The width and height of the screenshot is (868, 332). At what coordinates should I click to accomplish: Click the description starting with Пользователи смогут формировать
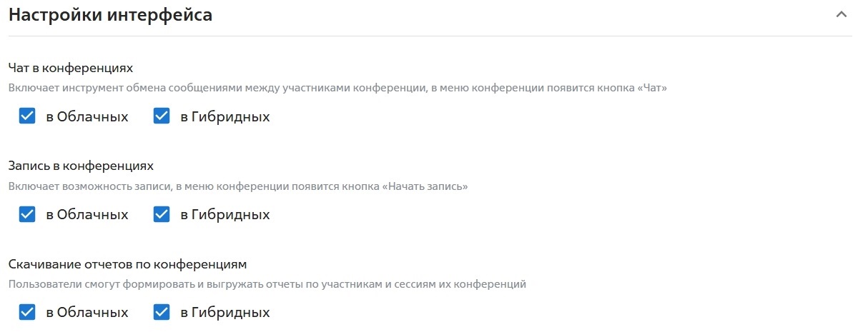[x=267, y=284]
